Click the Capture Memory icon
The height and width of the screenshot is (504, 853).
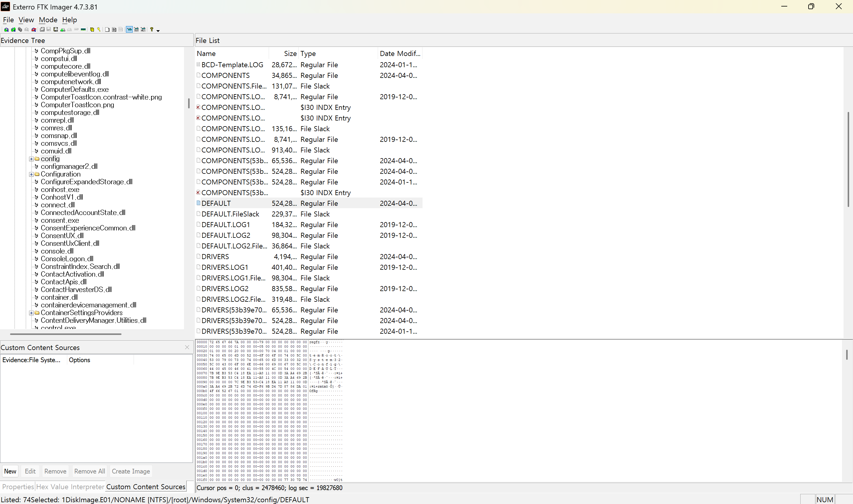[x=83, y=30]
